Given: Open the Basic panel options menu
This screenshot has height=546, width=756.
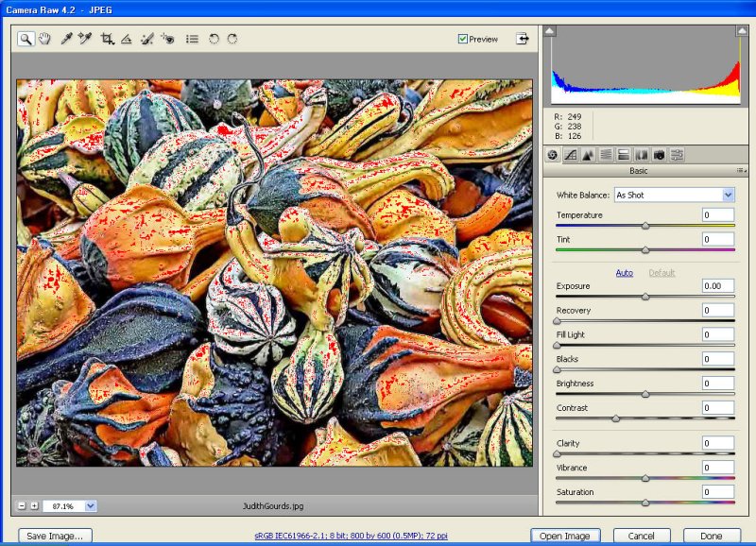Looking at the screenshot, I should tap(741, 171).
